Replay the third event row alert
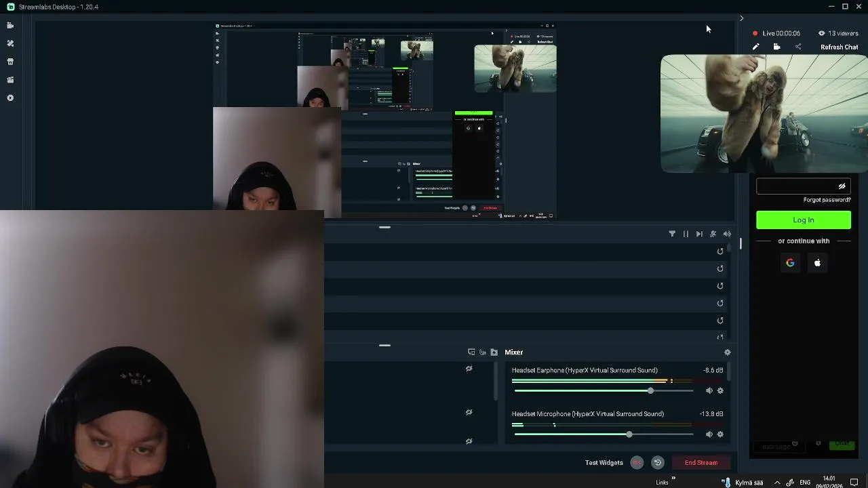This screenshot has width=868, height=488. tap(720, 286)
